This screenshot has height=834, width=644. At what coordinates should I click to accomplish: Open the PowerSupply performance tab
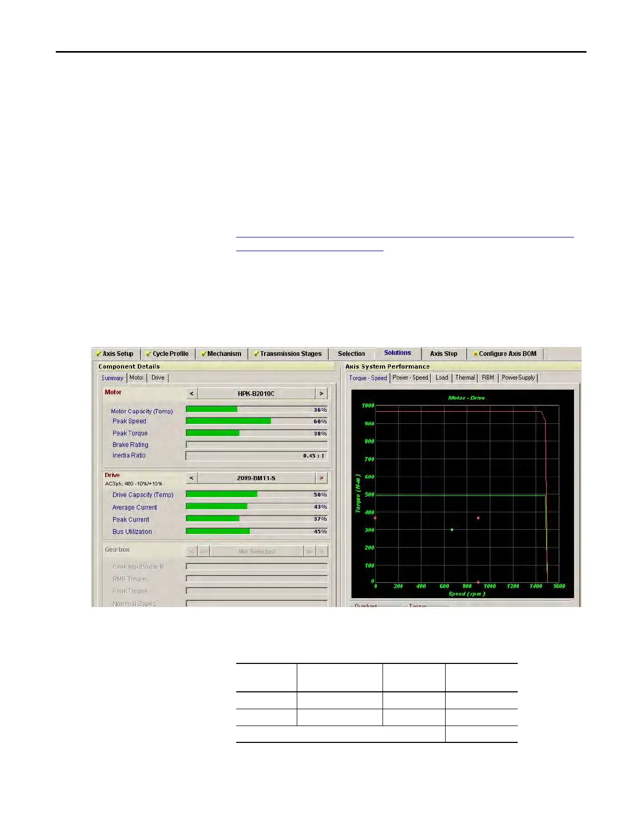click(x=518, y=378)
